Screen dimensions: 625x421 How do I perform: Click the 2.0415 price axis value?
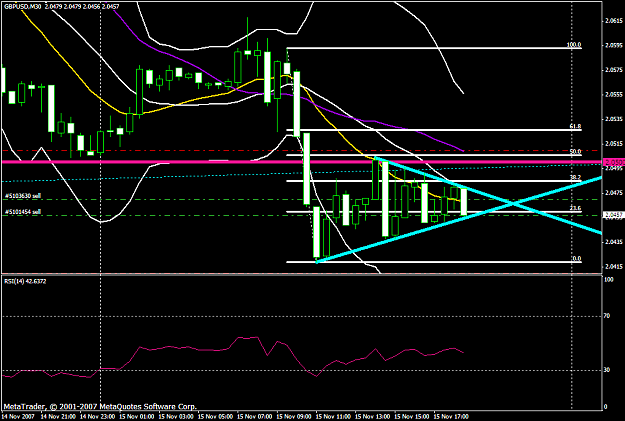click(614, 266)
